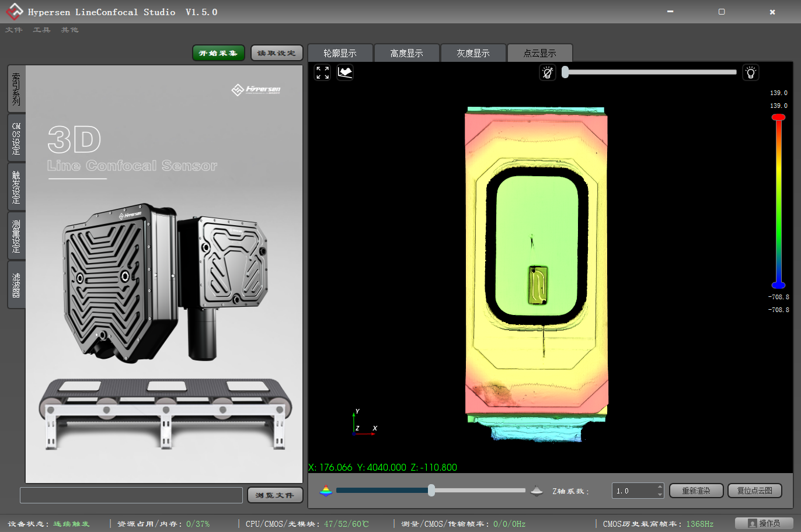
Task: Click the brightness slider handle at top
Action: (x=565, y=72)
